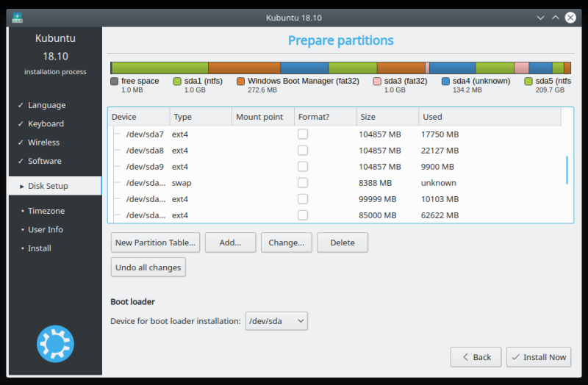Click Undo all changes button

pyautogui.click(x=148, y=267)
